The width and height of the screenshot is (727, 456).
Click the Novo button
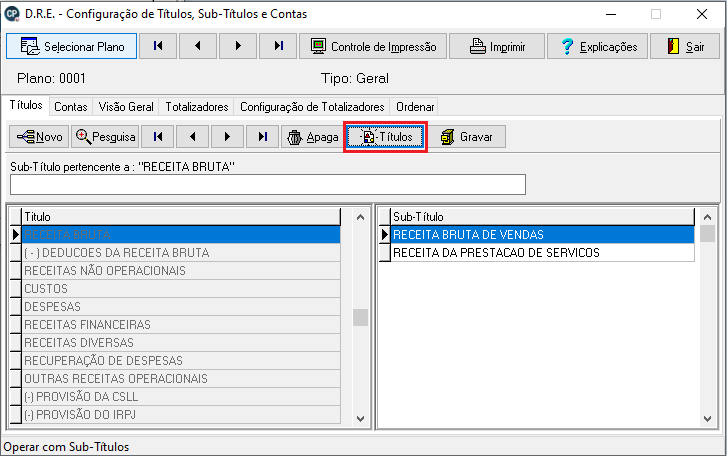[39, 137]
